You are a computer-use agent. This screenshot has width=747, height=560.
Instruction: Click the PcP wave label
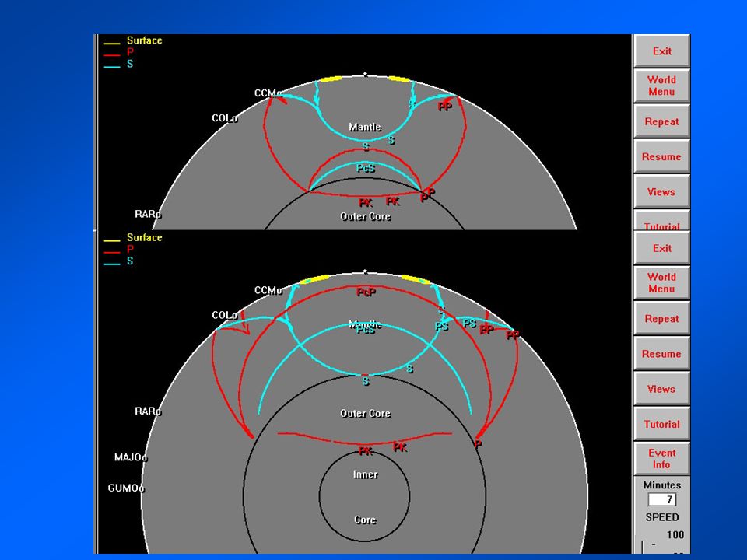pos(366,292)
